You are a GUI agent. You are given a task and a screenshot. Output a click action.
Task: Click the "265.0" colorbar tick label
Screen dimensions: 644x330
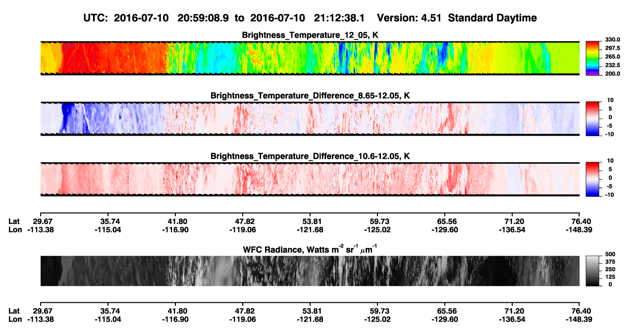click(612, 57)
